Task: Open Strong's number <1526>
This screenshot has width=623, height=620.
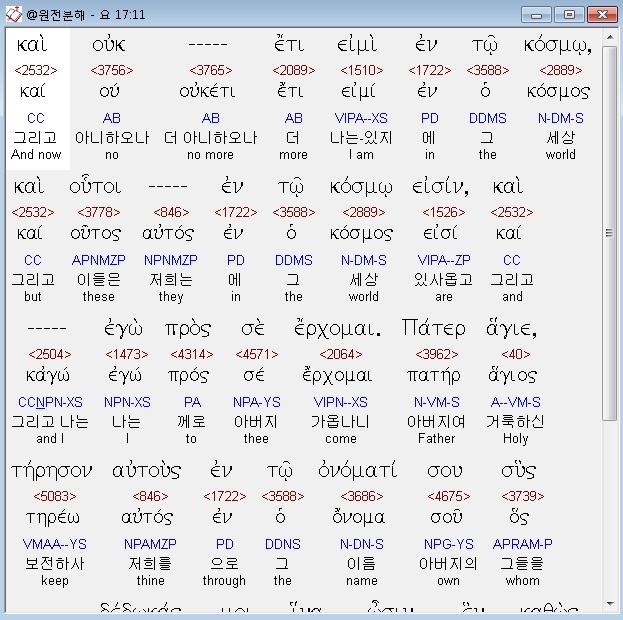Action: click(444, 212)
